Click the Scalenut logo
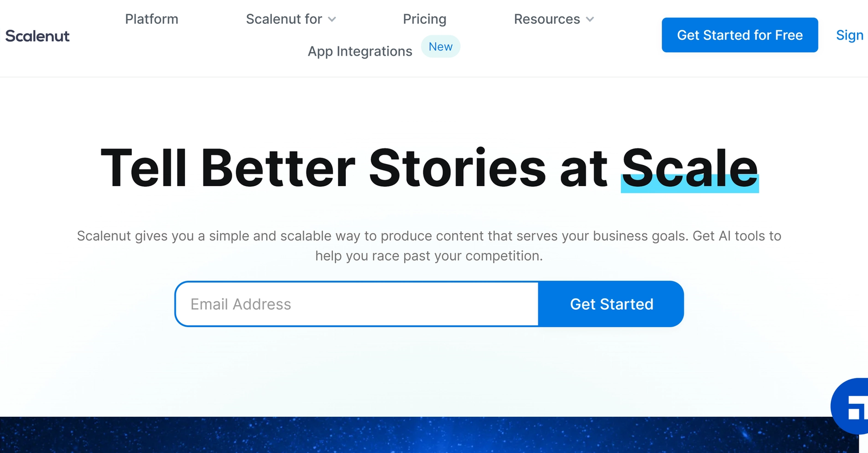The width and height of the screenshot is (868, 453). click(37, 36)
